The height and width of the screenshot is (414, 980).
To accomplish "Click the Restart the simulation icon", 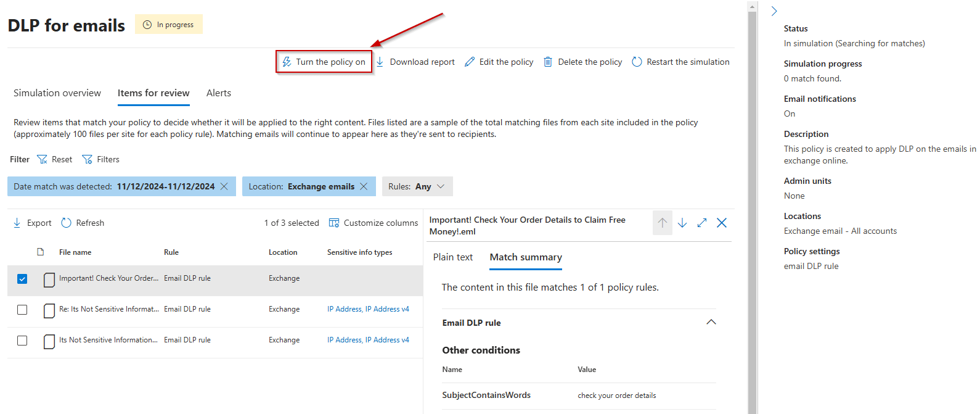I will point(637,62).
